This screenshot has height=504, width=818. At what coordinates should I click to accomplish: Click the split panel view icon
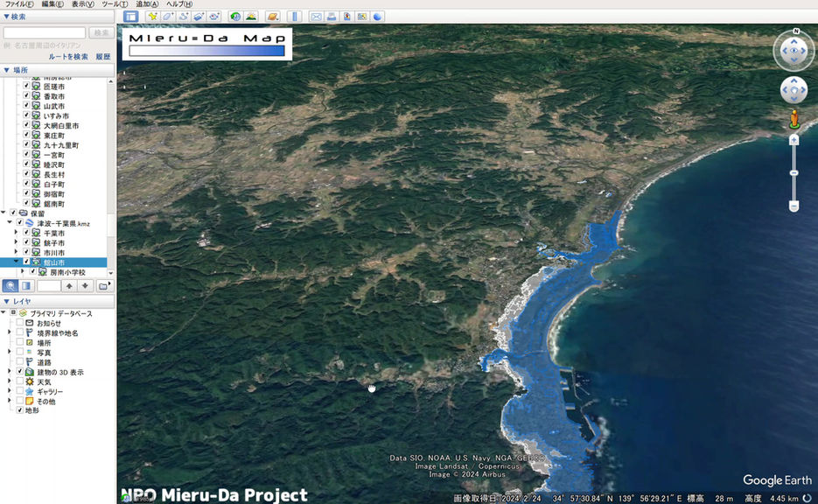point(26,286)
